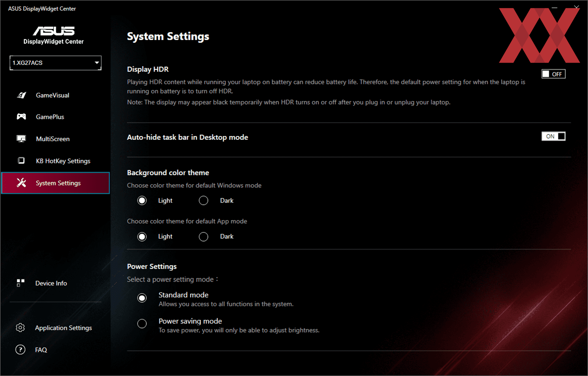Viewport: 588px width, 376px height.
Task: Click the System Settings page title
Action: [168, 36]
